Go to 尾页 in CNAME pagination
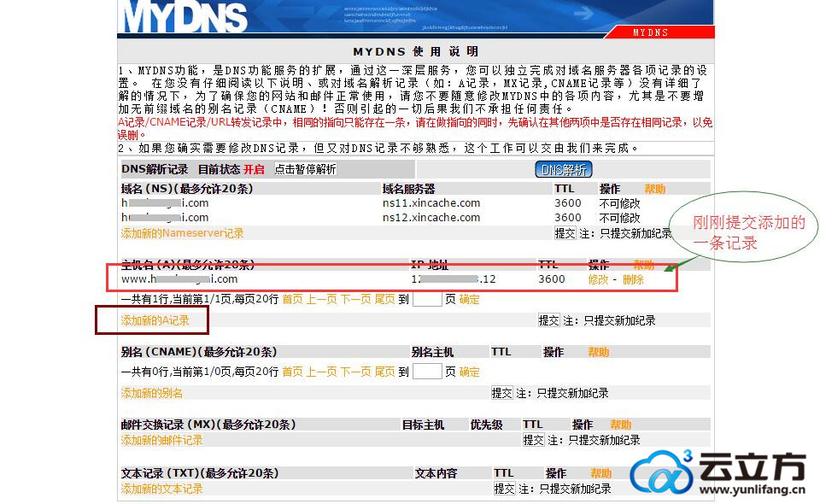The width and height of the screenshot is (820, 504). click(385, 372)
